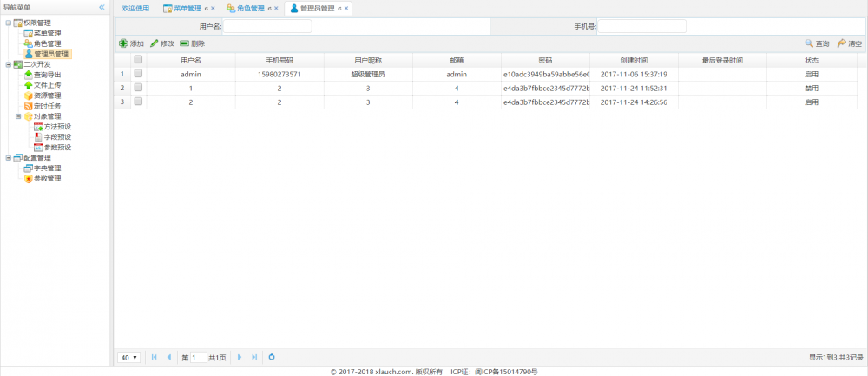Click the 添加 button
Screen dimensions: 868x376
(x=132, y=43)
